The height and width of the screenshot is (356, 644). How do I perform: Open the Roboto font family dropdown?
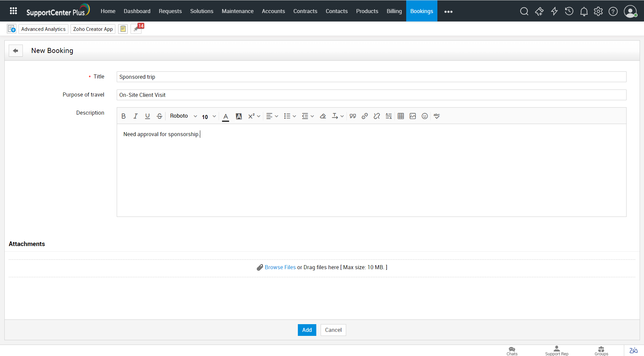(183, 116)
